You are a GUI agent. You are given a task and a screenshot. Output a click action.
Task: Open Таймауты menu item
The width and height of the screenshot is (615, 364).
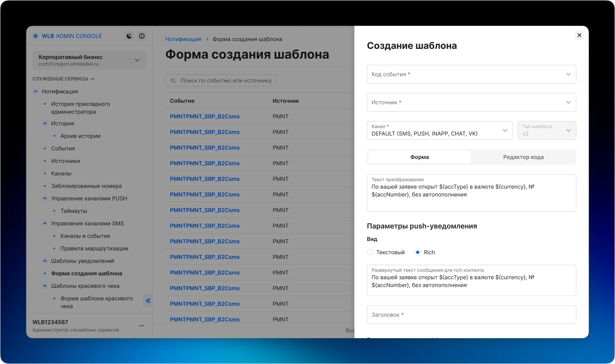pos(74,211)
